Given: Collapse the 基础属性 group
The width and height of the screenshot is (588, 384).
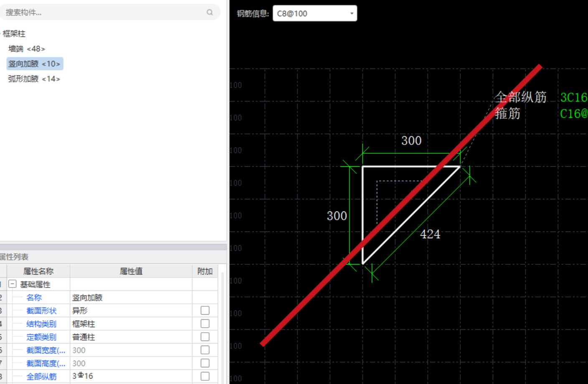Looking at the screenshot, I should (13, 284).
